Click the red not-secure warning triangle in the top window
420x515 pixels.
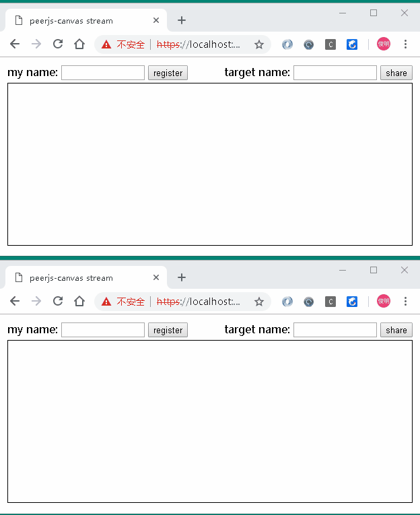pyautogui.click(x=106, y=44)
